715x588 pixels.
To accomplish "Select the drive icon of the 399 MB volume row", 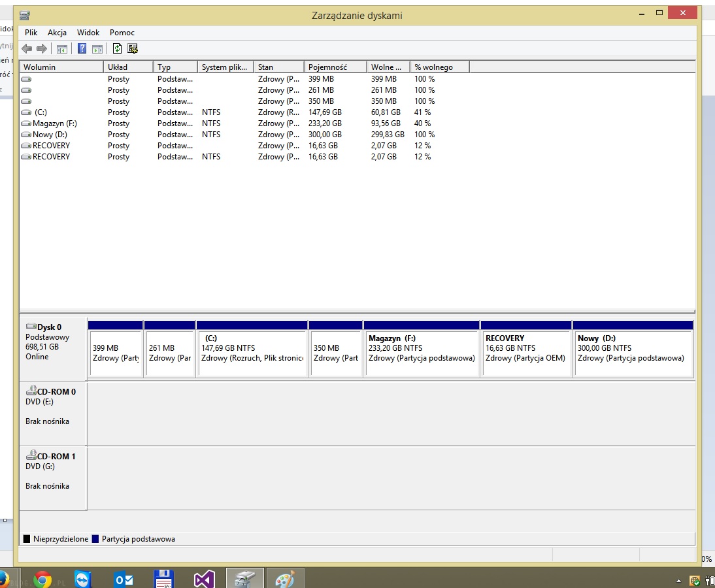I will [26, 79].
